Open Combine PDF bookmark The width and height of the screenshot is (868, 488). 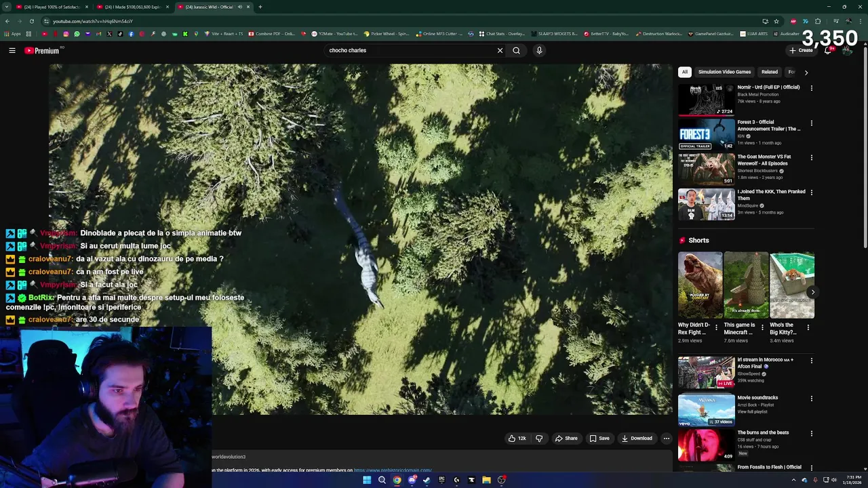click(272, 34)
